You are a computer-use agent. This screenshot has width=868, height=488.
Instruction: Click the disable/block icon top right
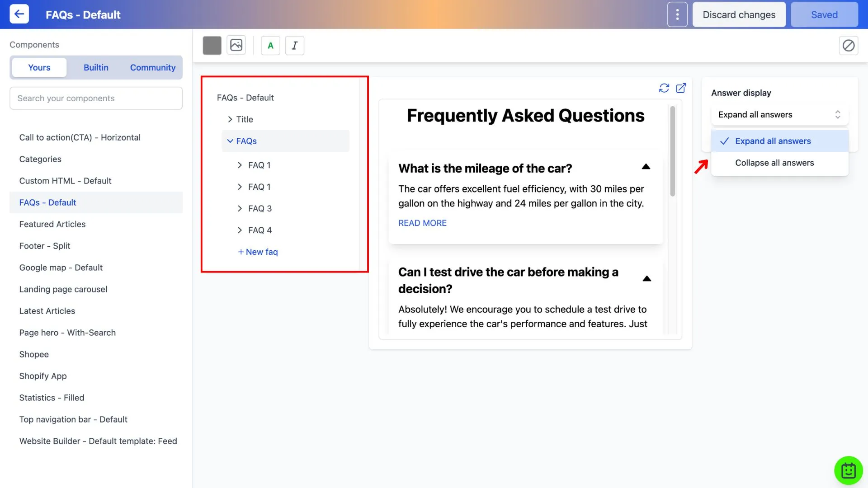[848, 45]
